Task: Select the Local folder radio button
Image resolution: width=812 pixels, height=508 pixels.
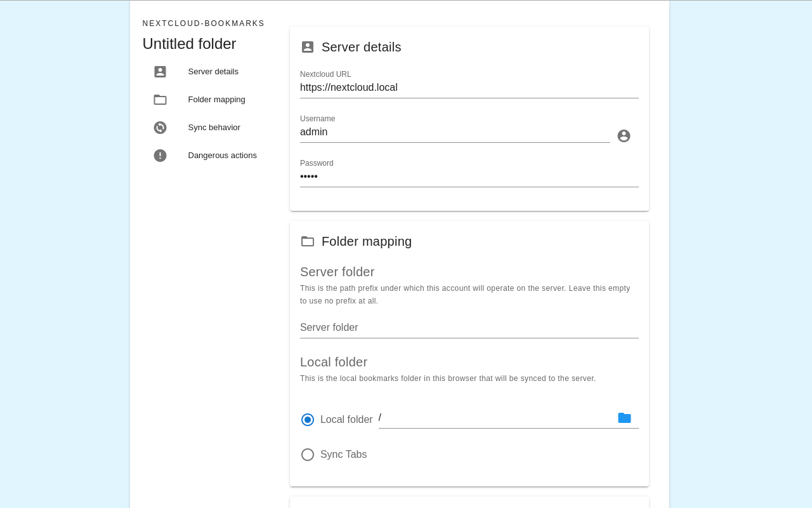Action: click(x=308, y=420)
